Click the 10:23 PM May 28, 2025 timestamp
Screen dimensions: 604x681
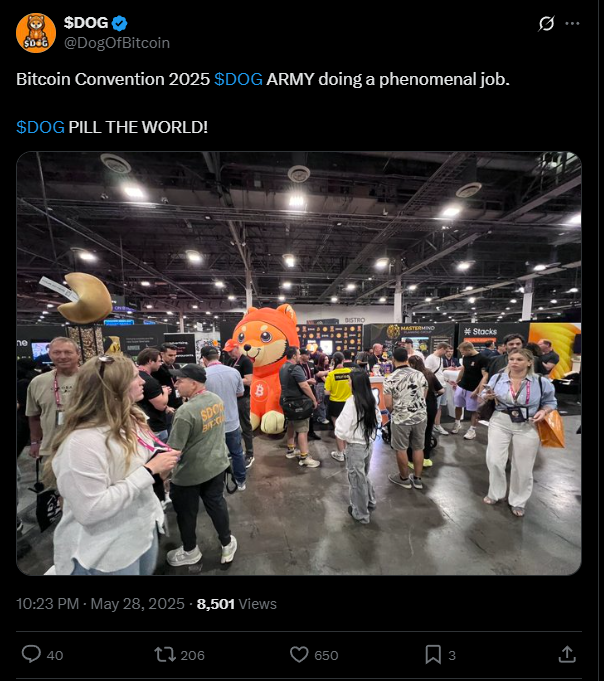[x=100, y=604]
